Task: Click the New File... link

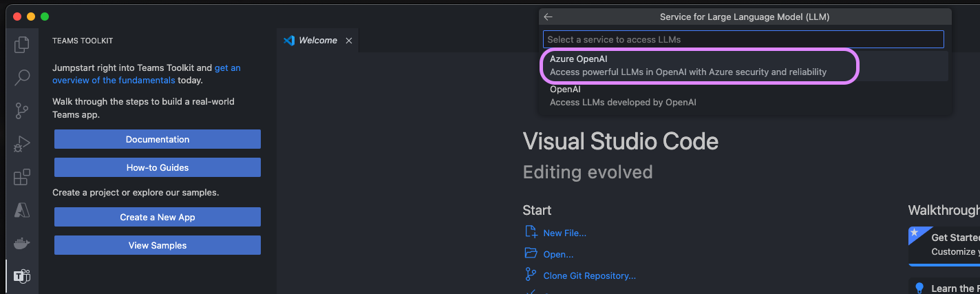Action: coord(564,233)
